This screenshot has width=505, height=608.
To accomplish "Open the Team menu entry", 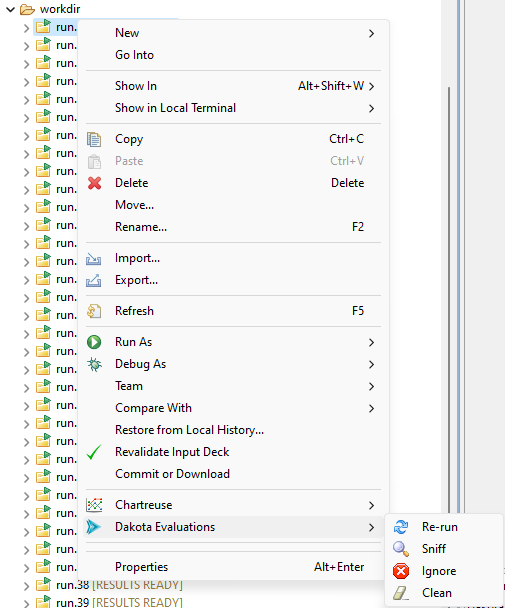I will (233, 386).
